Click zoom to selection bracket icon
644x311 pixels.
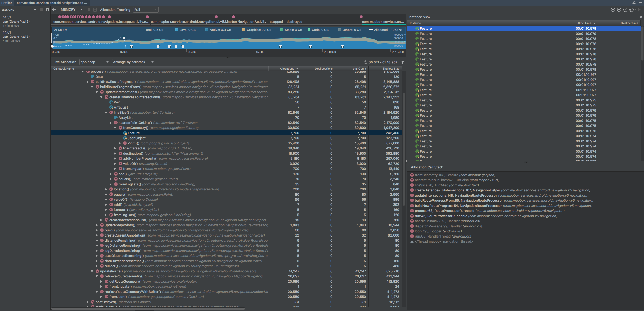tap(631, 10)
